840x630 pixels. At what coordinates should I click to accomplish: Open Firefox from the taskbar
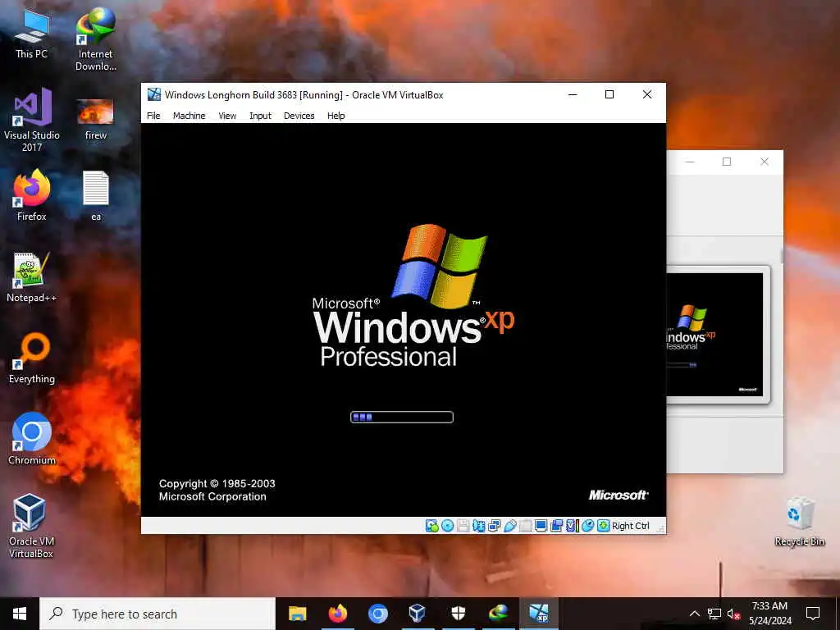coord(337,614)
